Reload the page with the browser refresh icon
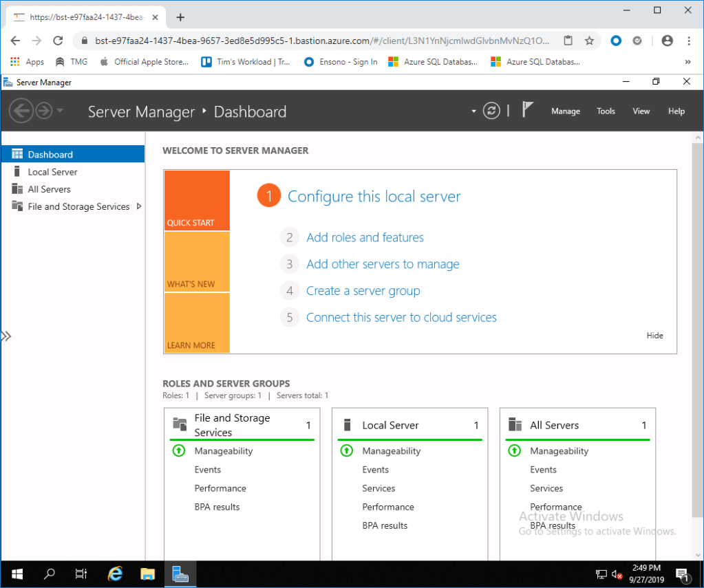Viewport: 704px width, 588px height. pyautogui.click(x=58, y=41)
